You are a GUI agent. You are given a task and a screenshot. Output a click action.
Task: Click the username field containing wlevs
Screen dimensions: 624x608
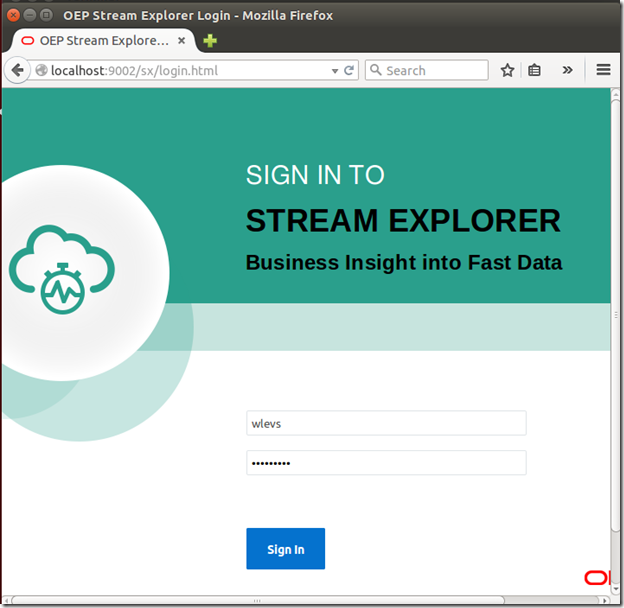(x=386, y=423)
